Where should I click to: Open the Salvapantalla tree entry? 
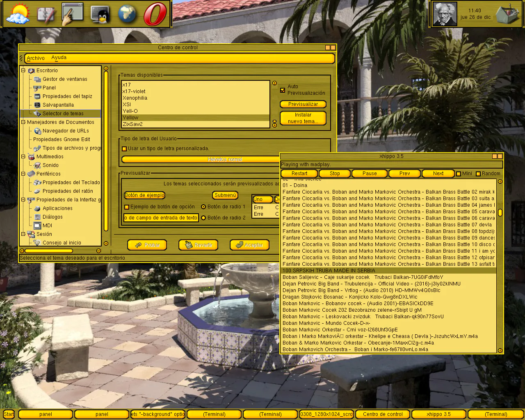[x=58, y=105]
